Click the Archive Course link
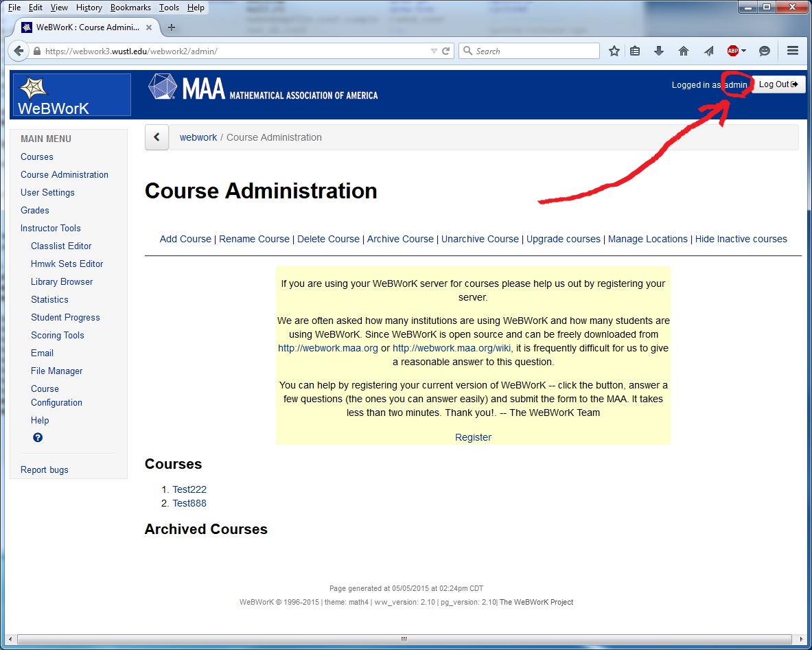 [400, 239]
